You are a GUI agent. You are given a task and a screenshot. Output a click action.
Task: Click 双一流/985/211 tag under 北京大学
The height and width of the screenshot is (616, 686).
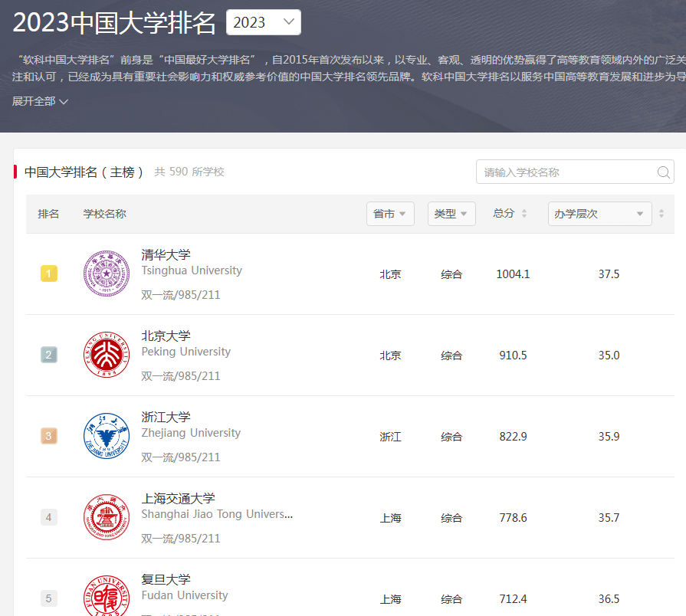[x=181, y=376]
